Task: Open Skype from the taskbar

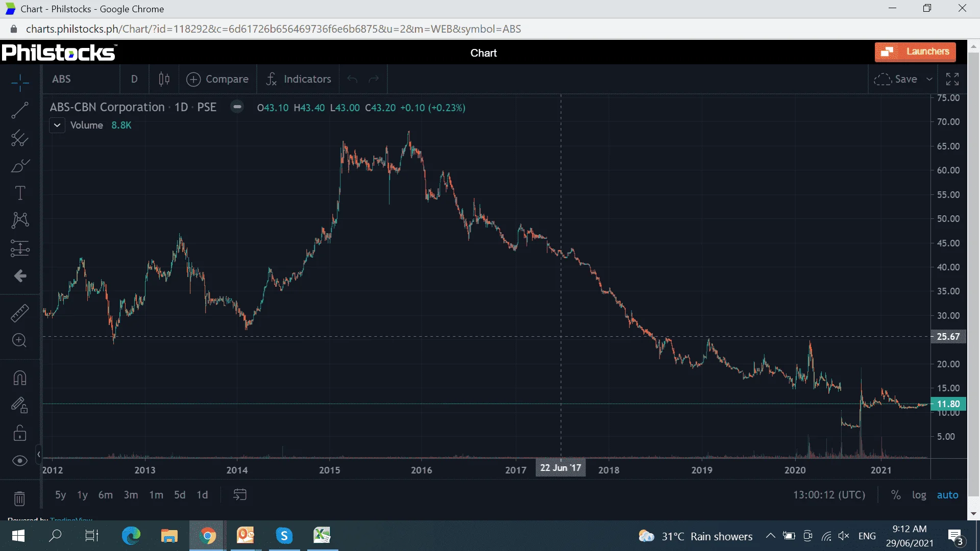Action: [x=284, y=536]
